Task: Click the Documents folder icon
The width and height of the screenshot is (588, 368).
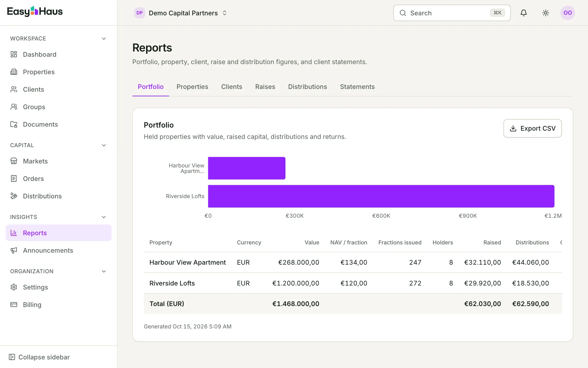Action: (x=14, y=124)
